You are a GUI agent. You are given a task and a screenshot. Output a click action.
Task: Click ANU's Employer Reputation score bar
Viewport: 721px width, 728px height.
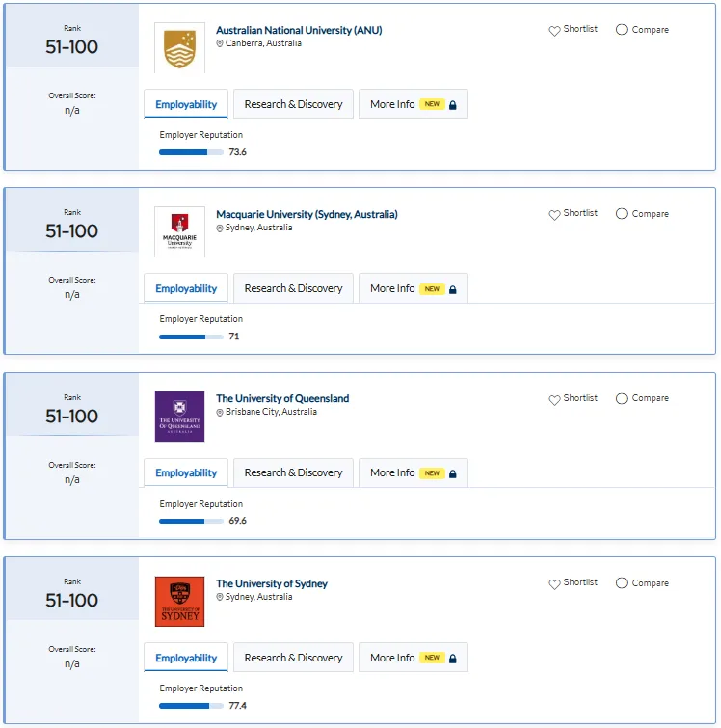[191, 152]
